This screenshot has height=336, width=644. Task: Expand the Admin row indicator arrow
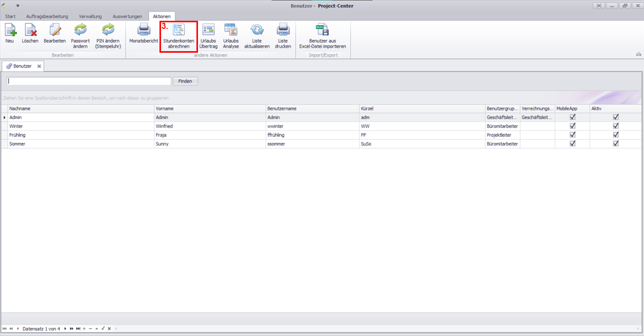[x=5, y=117]
